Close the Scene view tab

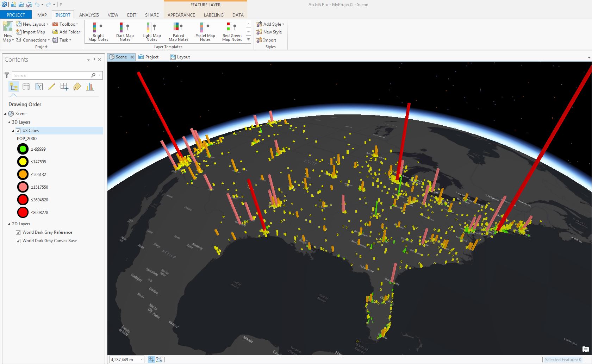click(132, 57)
